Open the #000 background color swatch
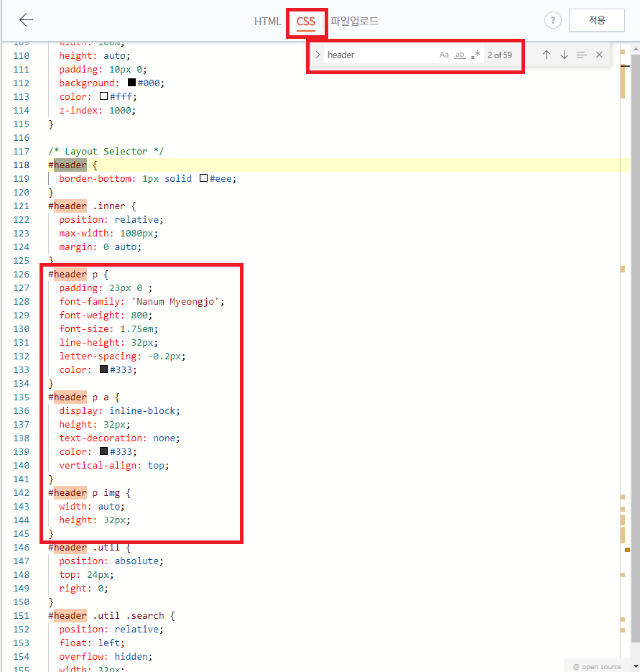Image resolution: width=640 pixels, height=672 pixels. (x=131, y=82)
